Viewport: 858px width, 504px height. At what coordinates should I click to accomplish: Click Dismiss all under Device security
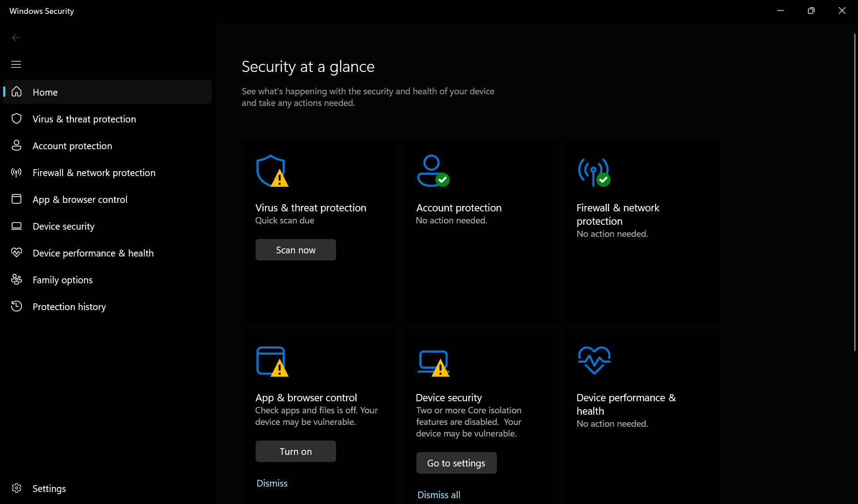(438, 495)
